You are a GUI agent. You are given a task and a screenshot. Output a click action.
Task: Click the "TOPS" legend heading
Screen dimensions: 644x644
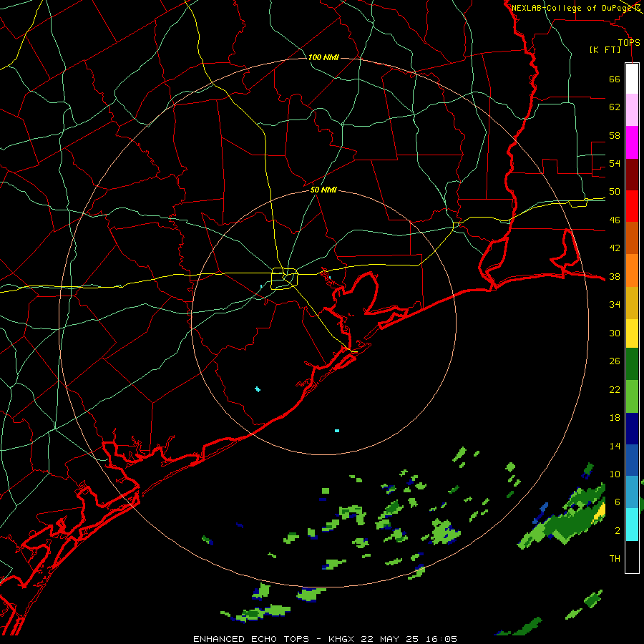click(629, 43)
